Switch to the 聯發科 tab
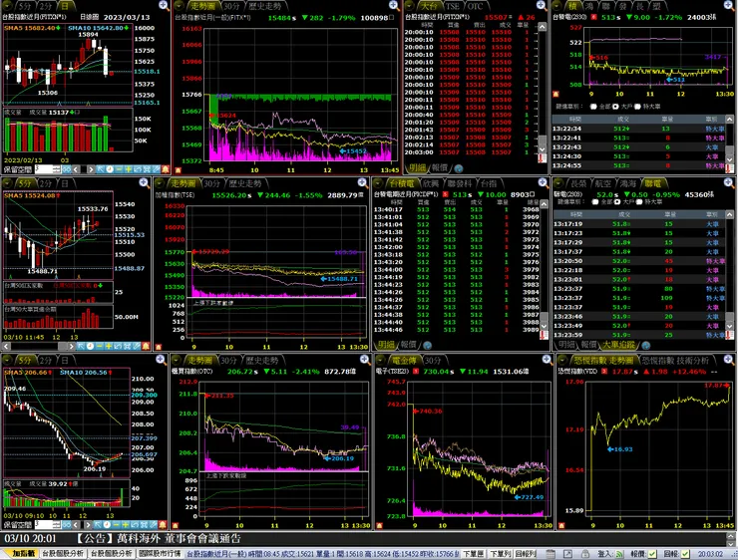The height and width of the screenshot is (560, 738). [x=460, y=183]
